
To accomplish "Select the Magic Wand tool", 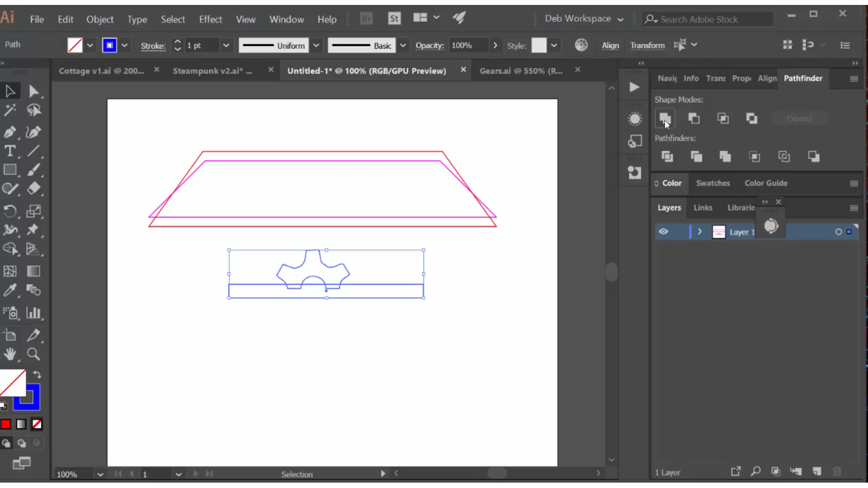I will [x=10, y=110].
